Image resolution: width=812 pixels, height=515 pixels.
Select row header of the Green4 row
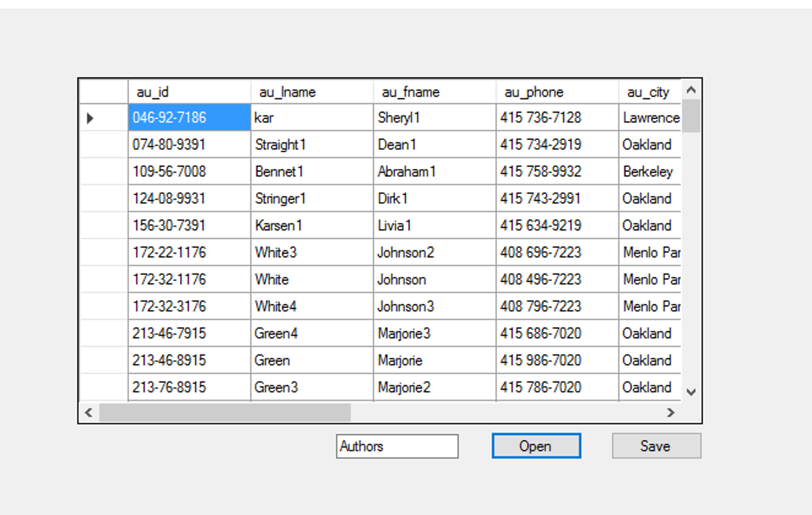104,333
